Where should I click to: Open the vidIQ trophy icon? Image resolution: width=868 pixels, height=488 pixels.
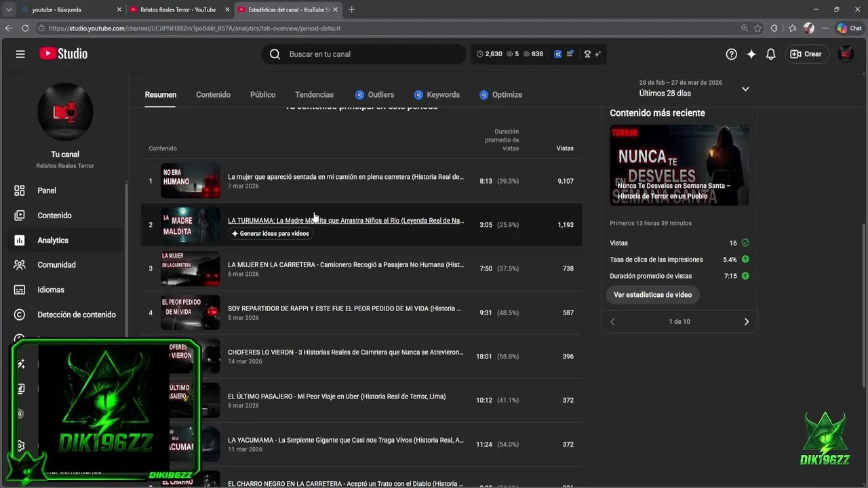pos(587,54)
